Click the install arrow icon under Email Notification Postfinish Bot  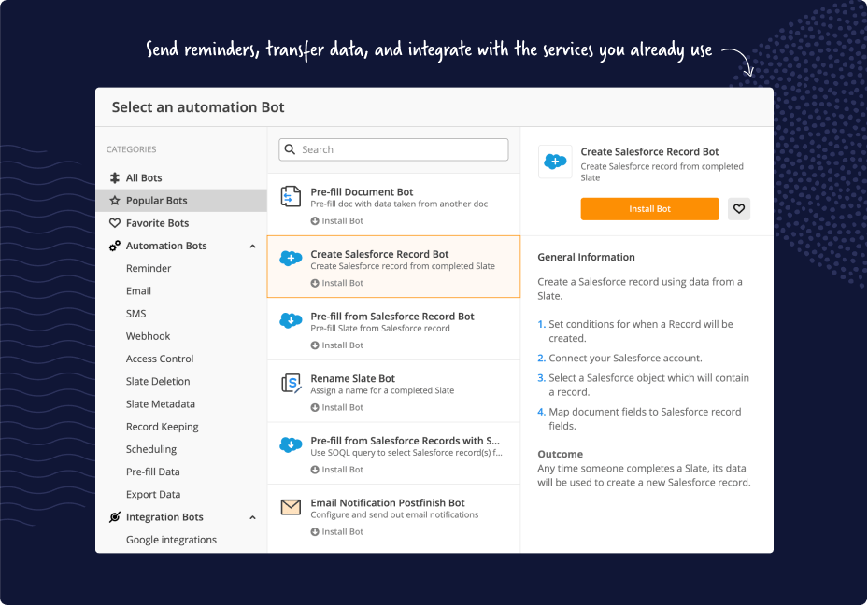(315, 532)
